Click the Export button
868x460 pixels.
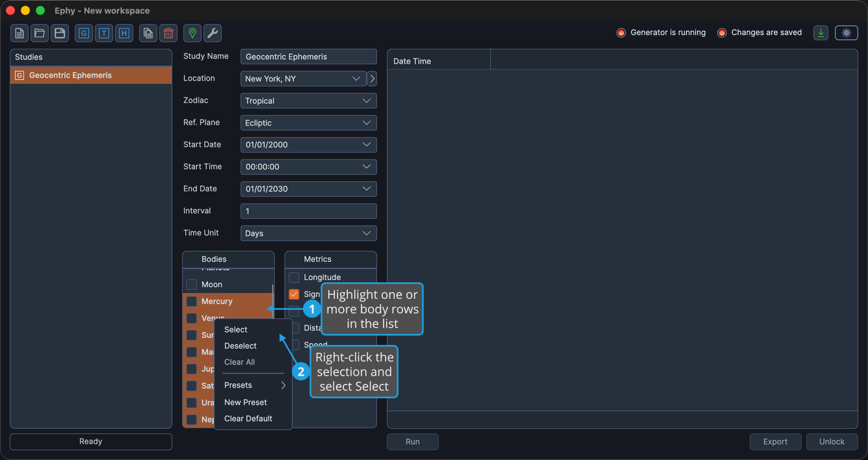pos(775,442)
